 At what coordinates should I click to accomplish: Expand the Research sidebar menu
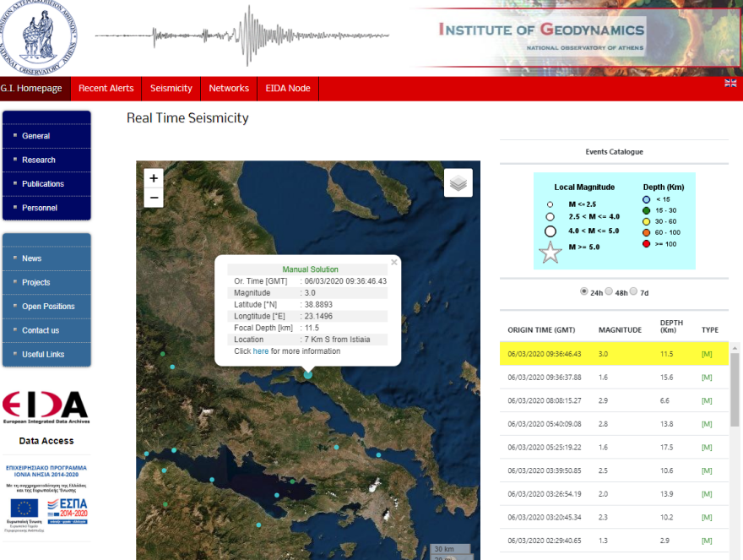click(39, 160)
